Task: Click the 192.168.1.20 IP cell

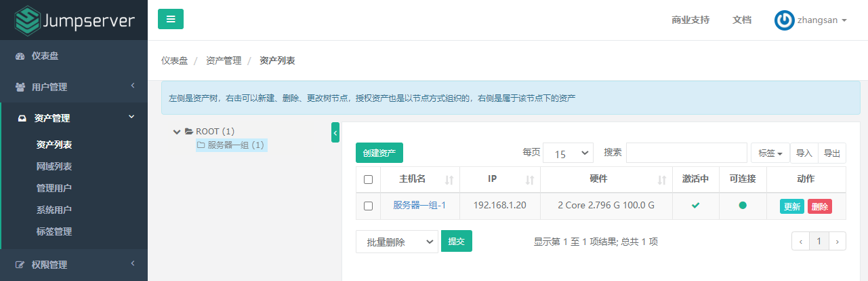Action: 500,206
